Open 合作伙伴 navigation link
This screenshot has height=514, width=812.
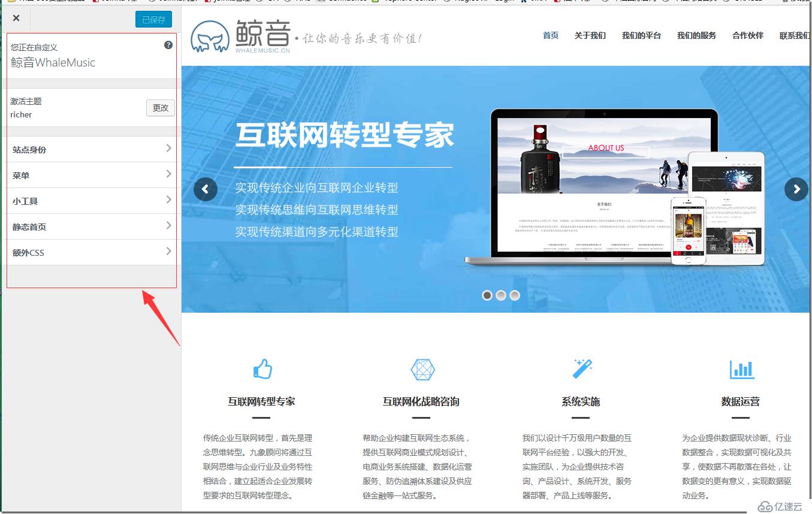748,35
